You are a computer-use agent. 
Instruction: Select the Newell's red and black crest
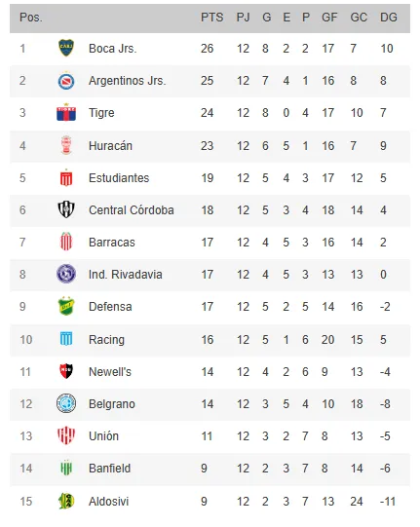[x=66, y=371]
